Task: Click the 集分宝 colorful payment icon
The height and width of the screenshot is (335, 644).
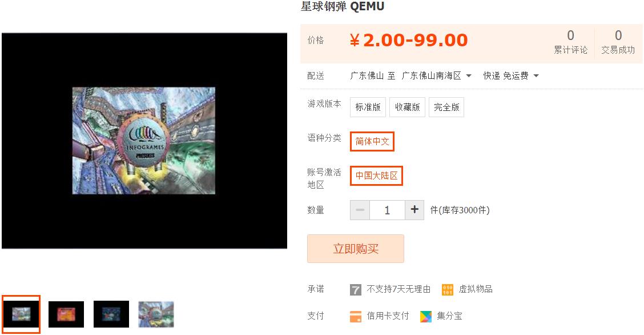Action: tap(426, 317)
